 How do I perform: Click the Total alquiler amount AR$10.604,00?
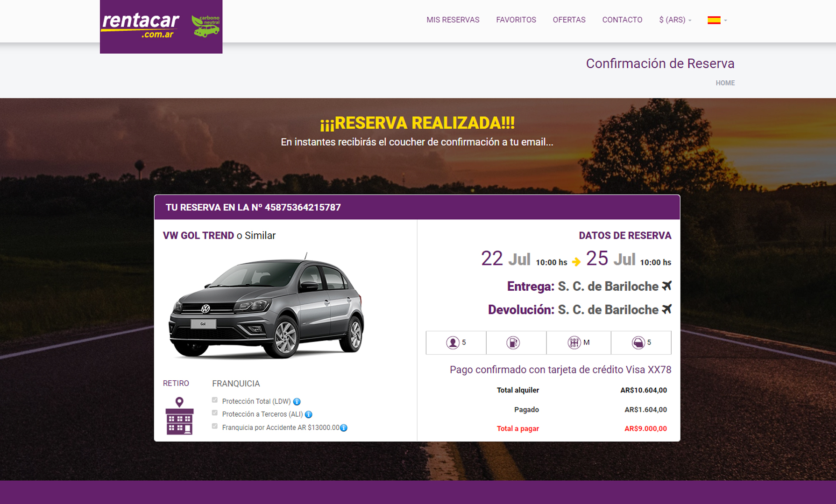(x=644, y=390)
